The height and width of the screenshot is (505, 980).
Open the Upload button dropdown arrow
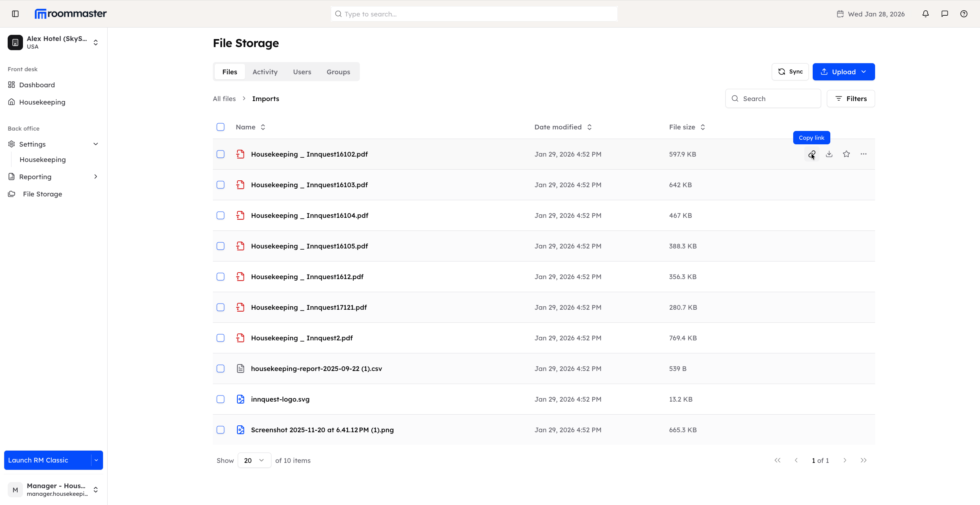864,72
